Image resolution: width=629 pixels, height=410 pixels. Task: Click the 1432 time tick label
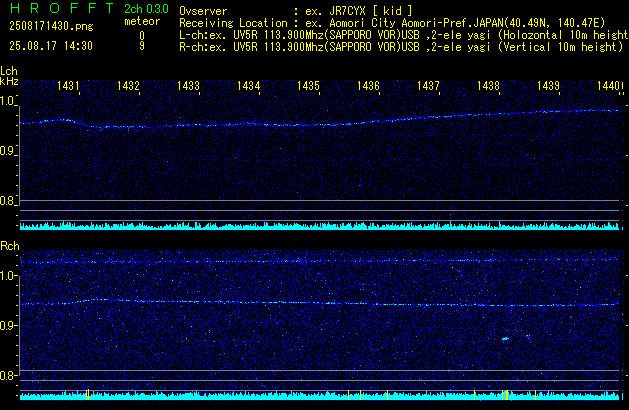pyautogui.click(x=128, y=86)
